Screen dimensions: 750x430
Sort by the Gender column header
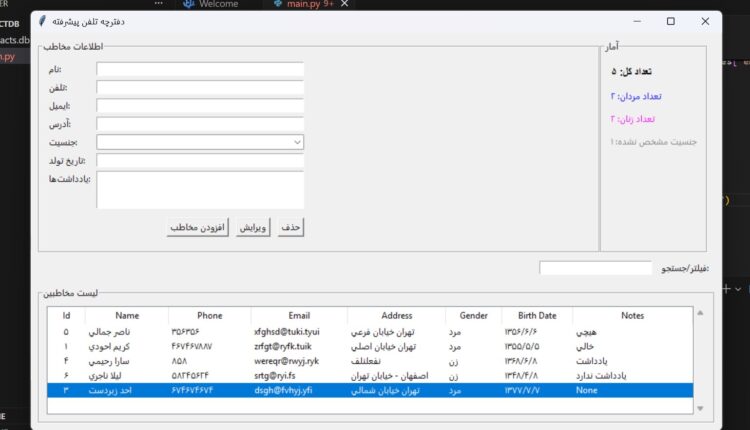point(474,316)
